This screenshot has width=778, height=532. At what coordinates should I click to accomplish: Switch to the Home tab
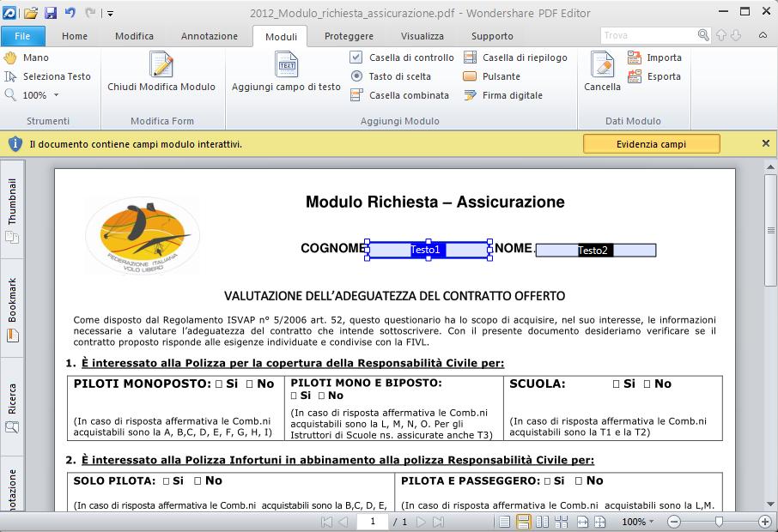tap(75, 36)
